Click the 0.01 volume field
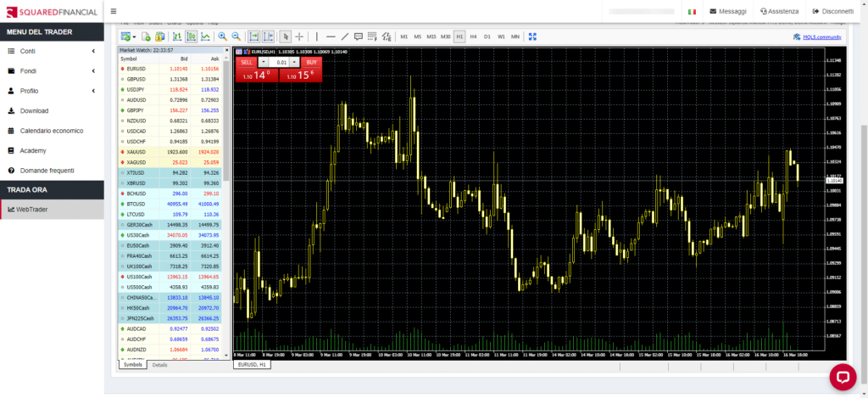The width and height of the screenshot is (868, 398). [x=279, y=62]
